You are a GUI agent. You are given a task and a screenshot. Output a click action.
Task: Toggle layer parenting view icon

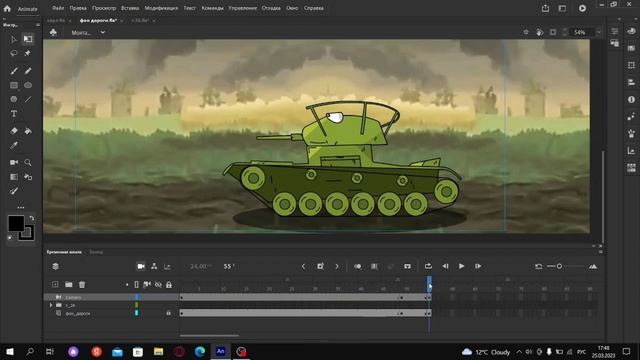point(154,266)
